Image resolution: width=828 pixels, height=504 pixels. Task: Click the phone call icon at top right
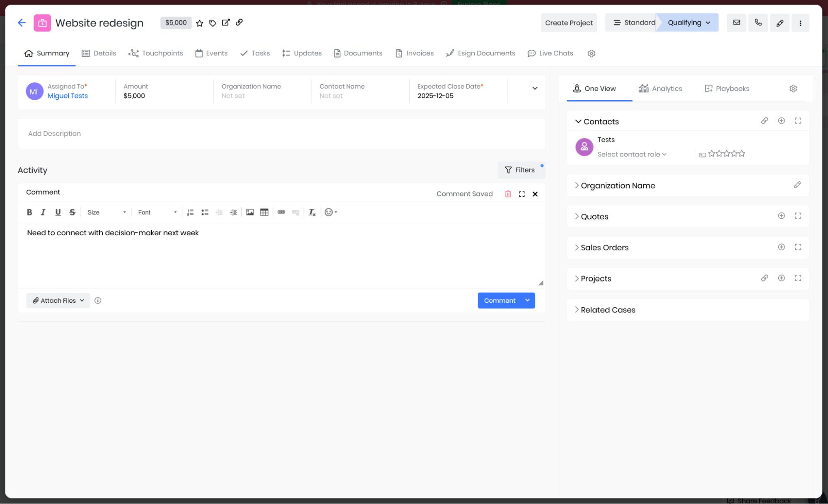pos(758,23)
